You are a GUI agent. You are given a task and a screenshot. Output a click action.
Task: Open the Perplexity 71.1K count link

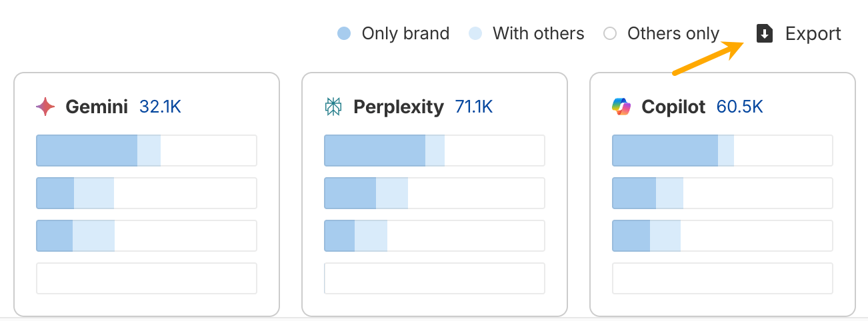coord(473,107)
